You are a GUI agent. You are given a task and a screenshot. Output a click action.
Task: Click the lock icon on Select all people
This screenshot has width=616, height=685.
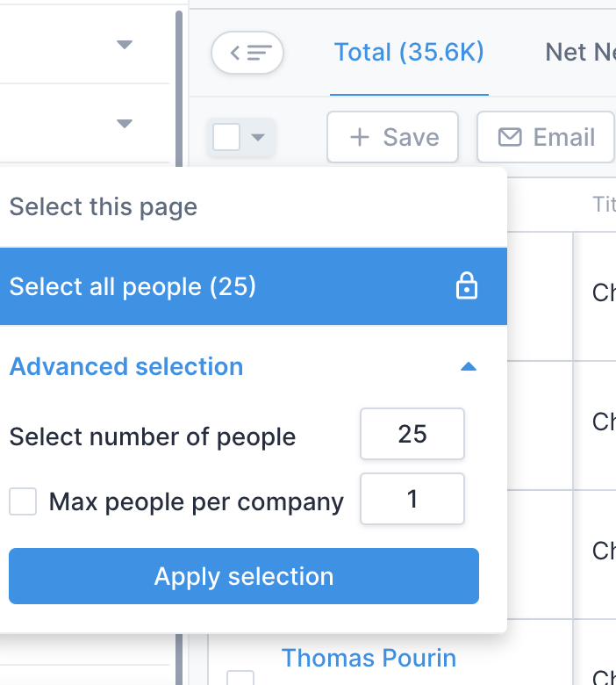coord(467,286)
